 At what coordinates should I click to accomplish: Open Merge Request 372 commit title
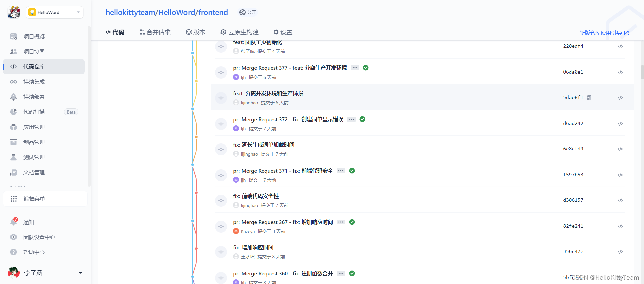click(288, 119)
